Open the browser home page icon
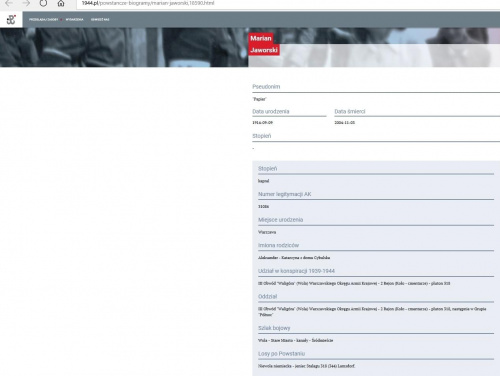 pyautogui.click(x=61, y=3)
